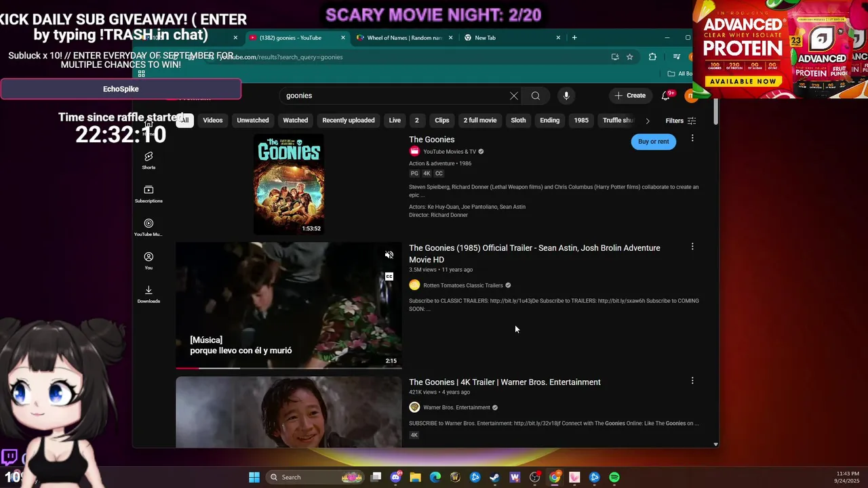
Task: Open the YouTube Movies & TV channel
Action: point(450,152)
